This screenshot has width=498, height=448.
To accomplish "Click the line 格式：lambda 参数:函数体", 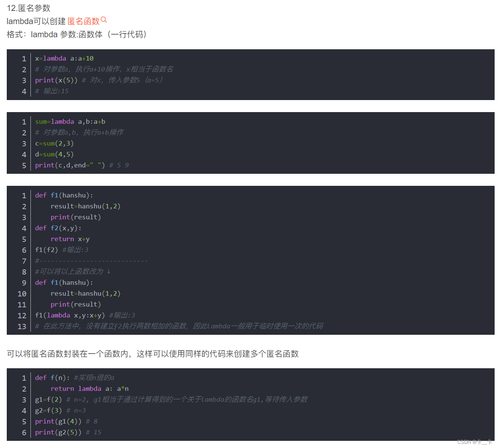I will point(77,35).
